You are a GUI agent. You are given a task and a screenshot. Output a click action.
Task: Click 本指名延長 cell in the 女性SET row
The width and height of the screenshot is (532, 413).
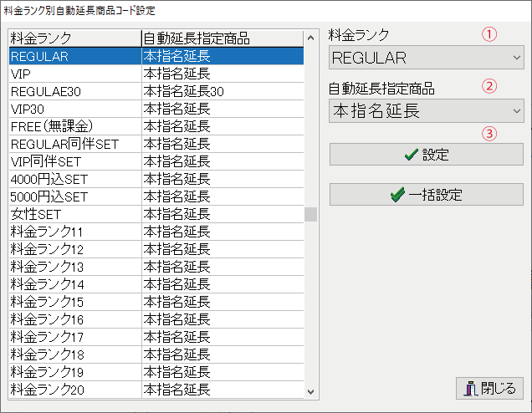pos(223,215)
